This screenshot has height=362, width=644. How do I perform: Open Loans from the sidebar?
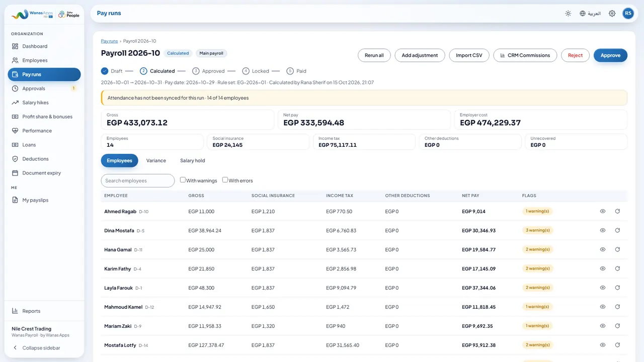pos(44,145)
